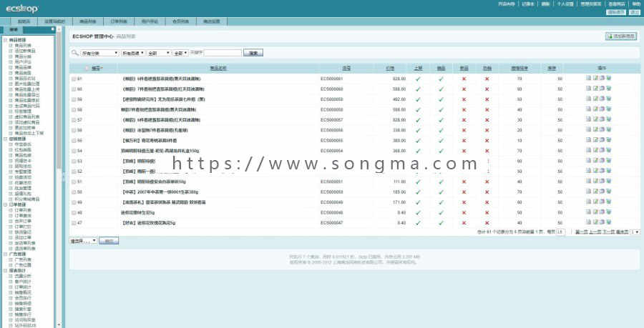Viewport: 644px width, 328px height.
Task: Tick the checkbox for product row 47
Action: click(74, 223)
